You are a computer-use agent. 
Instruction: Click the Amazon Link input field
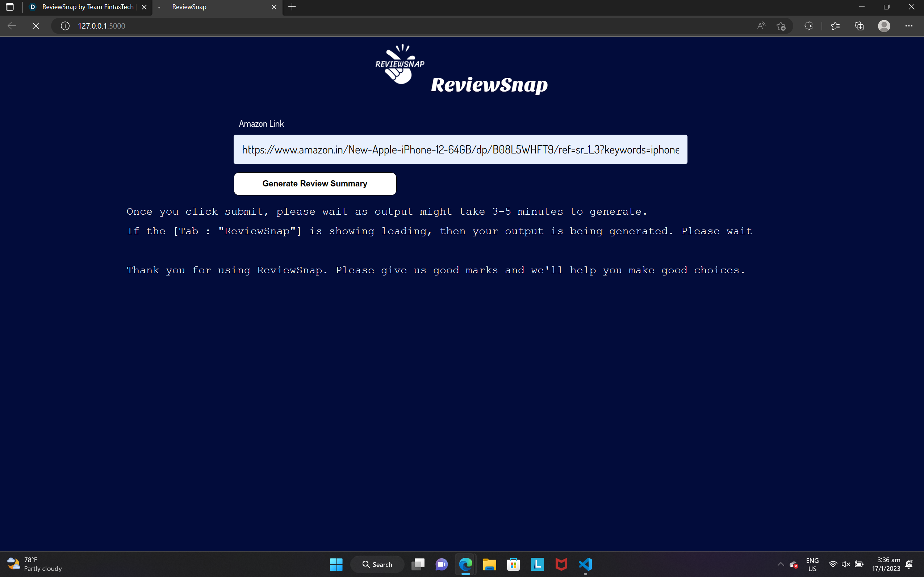460,149
